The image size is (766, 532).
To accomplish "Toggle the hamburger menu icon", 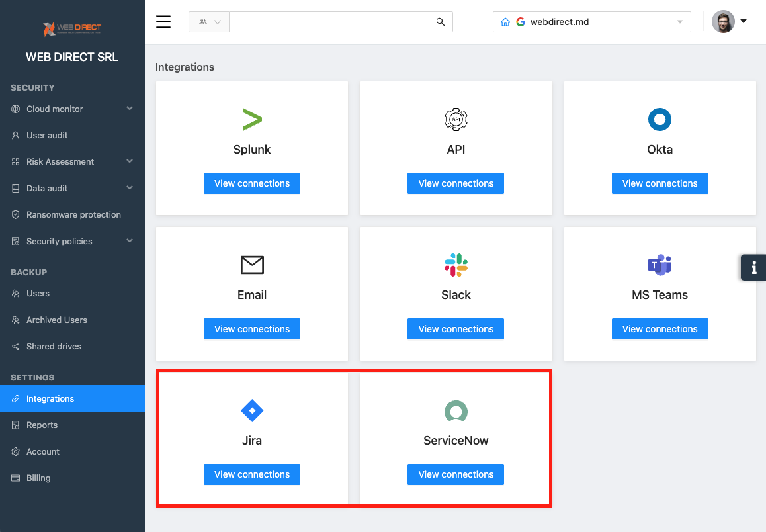I will (x=163, y=22).
